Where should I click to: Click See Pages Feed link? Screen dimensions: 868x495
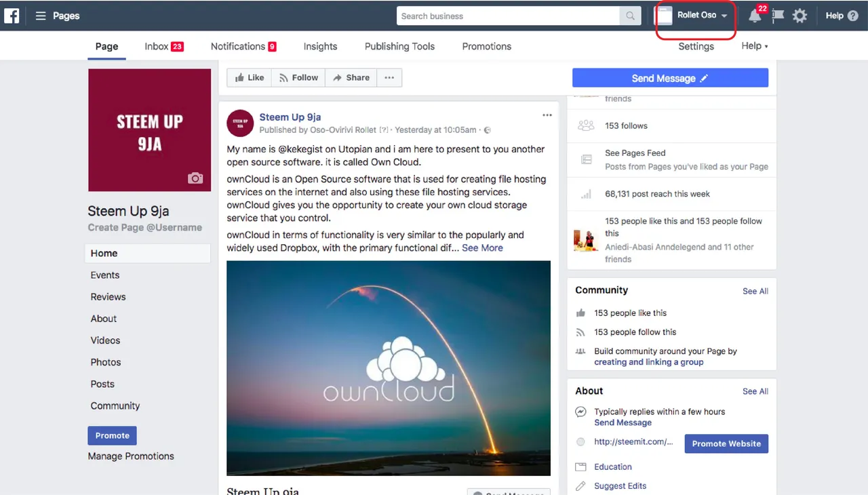635,153
